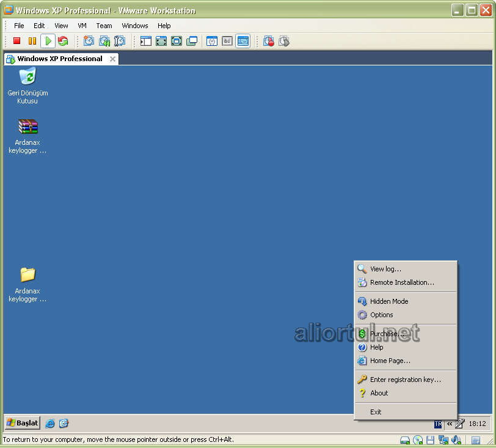Click the 18:12 clock in the system tray
This screenshot has height=448, width=496.
(x=477, y=424)
